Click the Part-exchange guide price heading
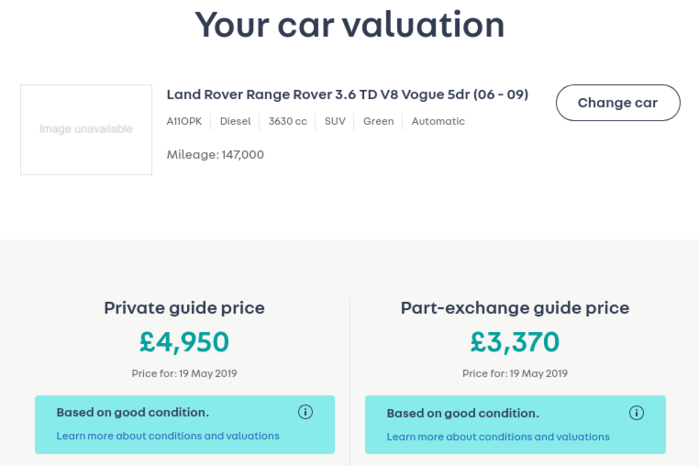 [515, 308]
